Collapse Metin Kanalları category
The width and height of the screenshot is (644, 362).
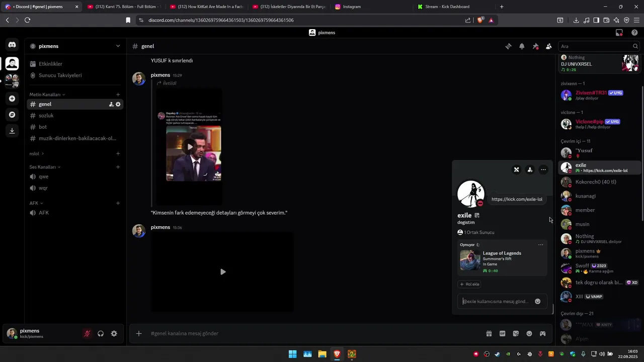(47, 95)
